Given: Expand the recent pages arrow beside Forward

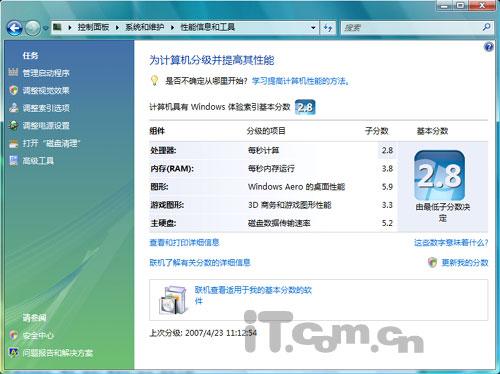Looking at the screenshot, I should coord(46,28).
